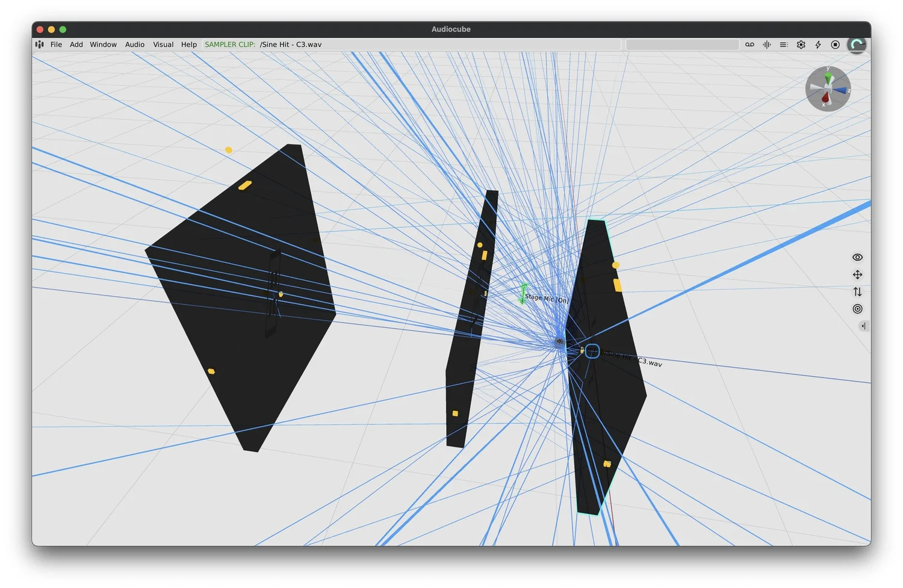
Task: Click the Sine Hit - C3.wav sampler clip label
Action: 291,44
